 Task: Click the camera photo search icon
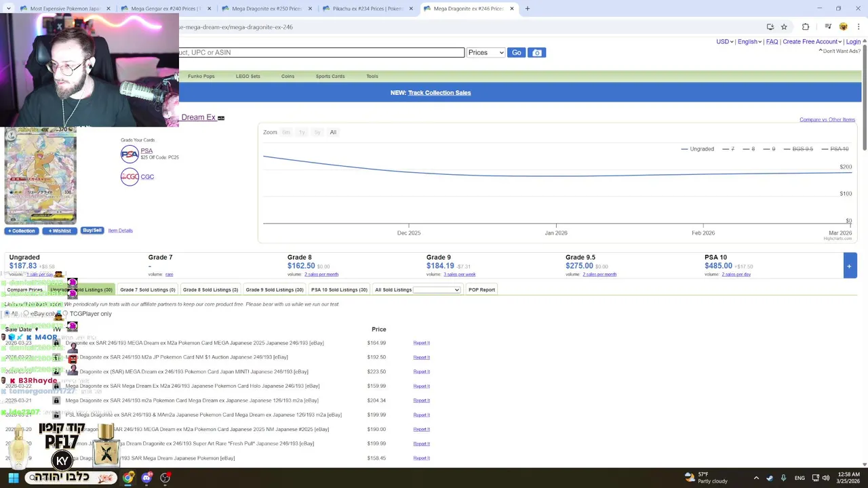537,52
